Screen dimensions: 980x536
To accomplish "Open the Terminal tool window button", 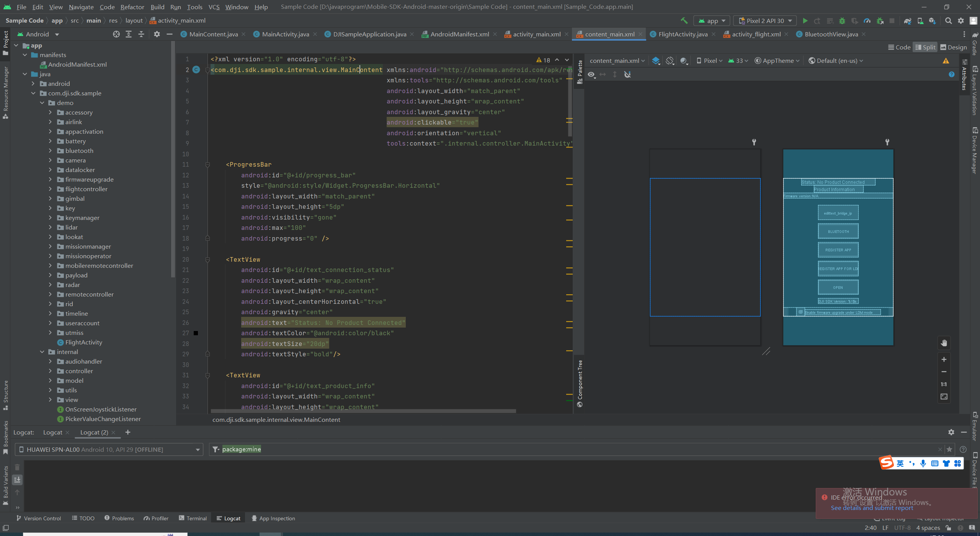I will coord(193,518).
